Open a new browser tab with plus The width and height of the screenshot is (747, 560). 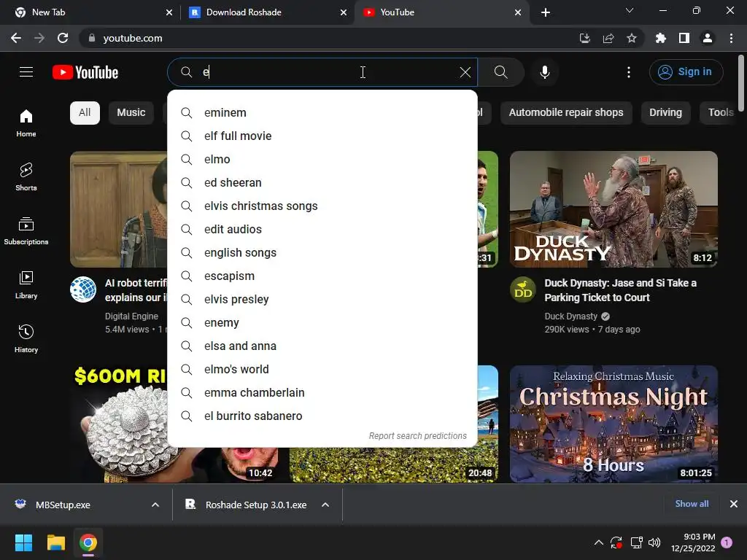pos(546,12)
